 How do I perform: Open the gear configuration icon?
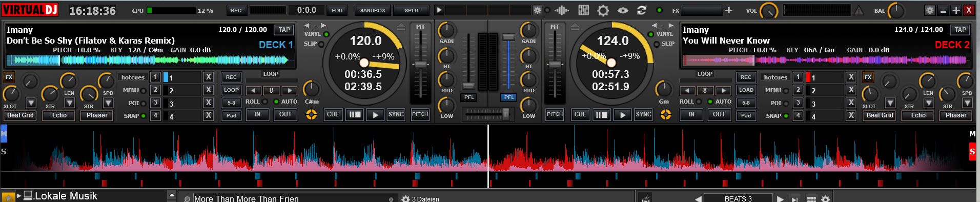point(603,10)
